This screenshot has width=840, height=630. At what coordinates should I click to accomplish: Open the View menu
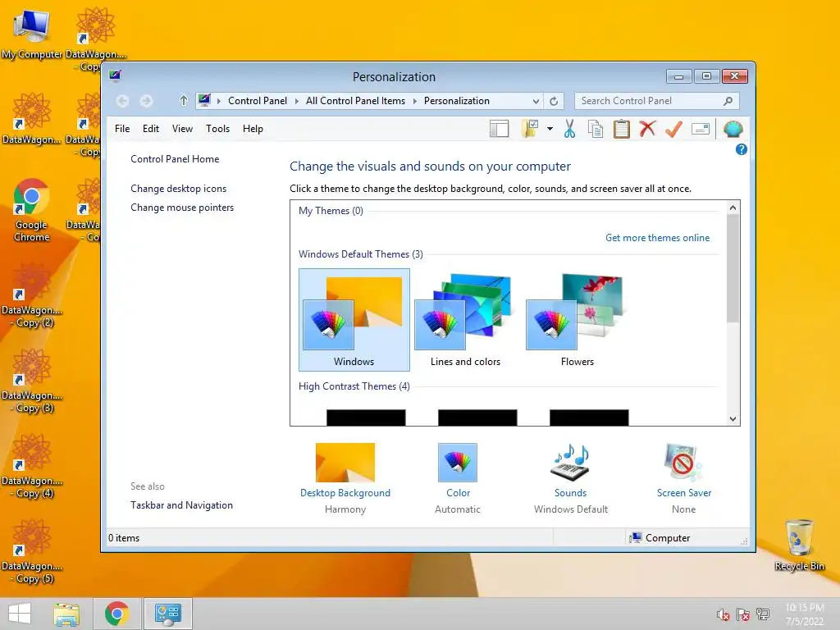click(182, 129)
